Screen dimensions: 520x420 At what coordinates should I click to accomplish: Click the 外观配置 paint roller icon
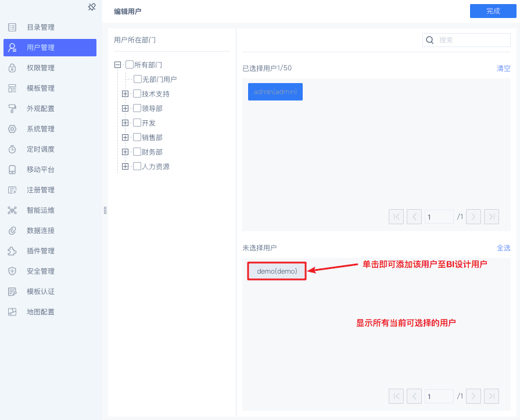(x=12, y=109)
